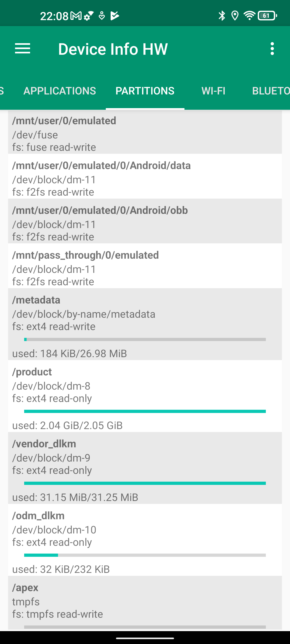Tap the Bluetooth status bar icon

coord(222,16)
